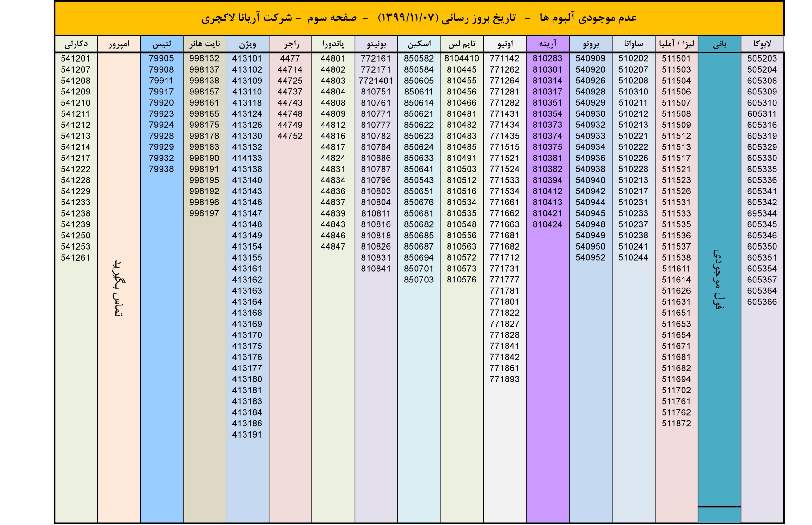Select the دکارلی column header
This screenshot has width=812, height=525.
[76, 44]
